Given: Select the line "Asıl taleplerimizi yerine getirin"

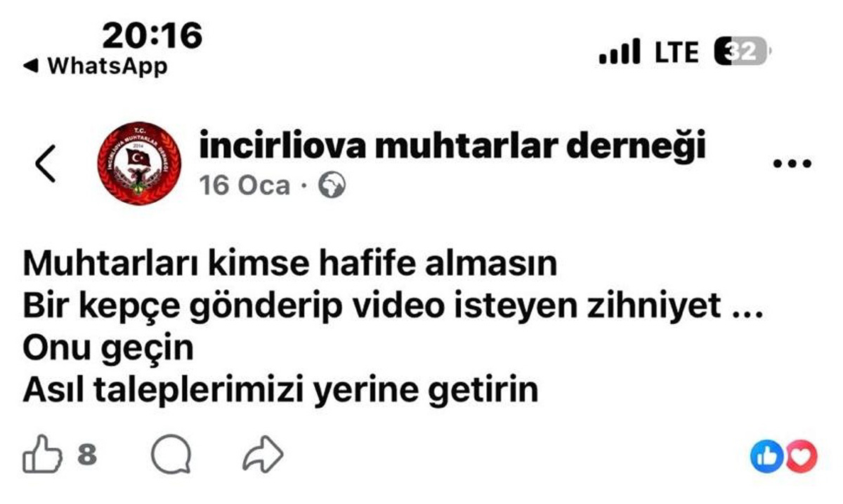Looking at the screenshot, I should (280, 390).
